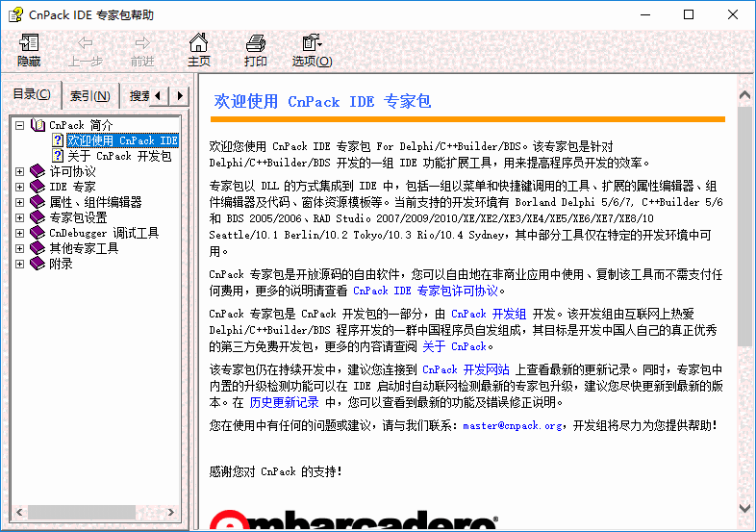This screenshot has height=532, width=756.
Task: Click the tree pane horizontal scrollbar thumb
Action: click(82, 512)
